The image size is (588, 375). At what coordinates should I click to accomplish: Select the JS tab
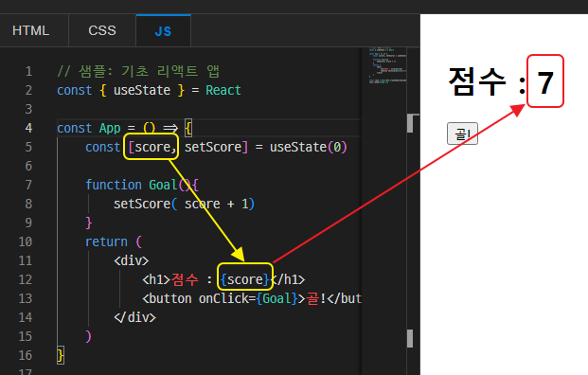163,30
